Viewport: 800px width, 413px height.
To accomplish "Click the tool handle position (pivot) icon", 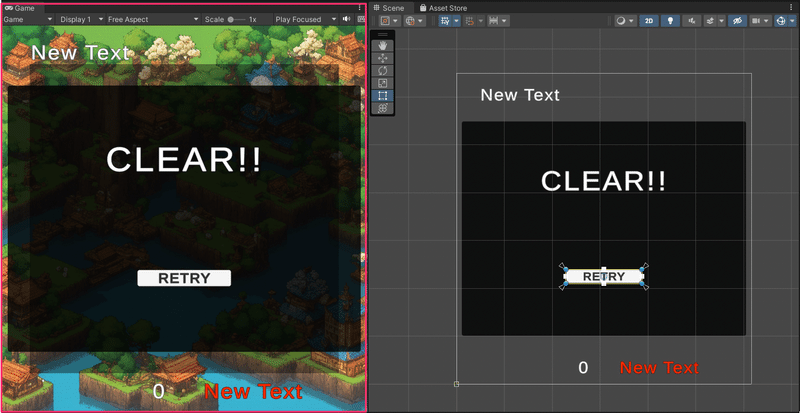I will pyautogui.click(x=385, y=21).
